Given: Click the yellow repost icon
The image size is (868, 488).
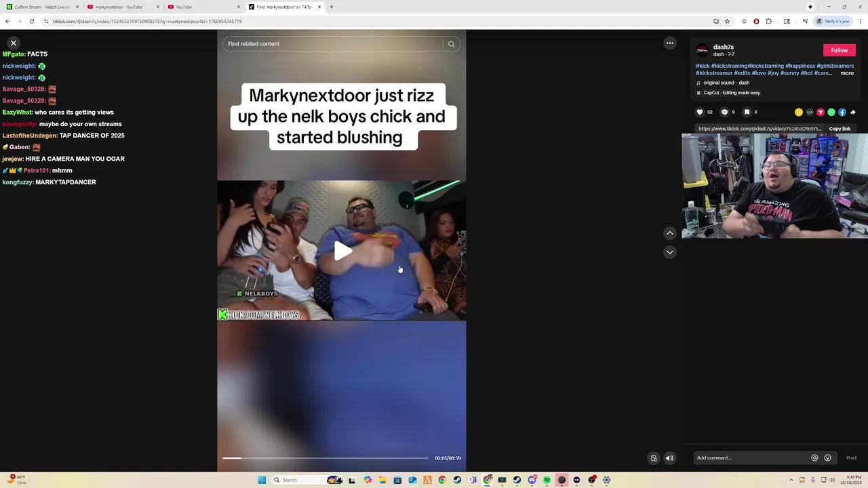Looking at the screenshot, I should pyautogui.click(x=799, y=113).
